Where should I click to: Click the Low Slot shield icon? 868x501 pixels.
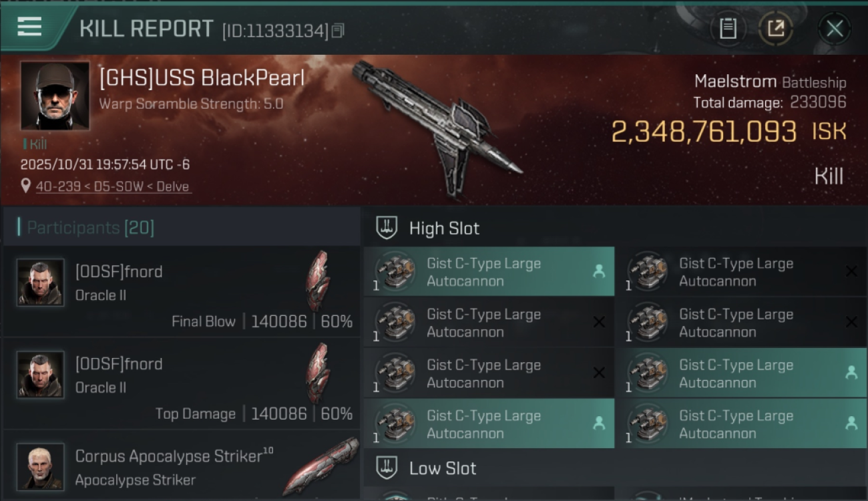(387, 468)
